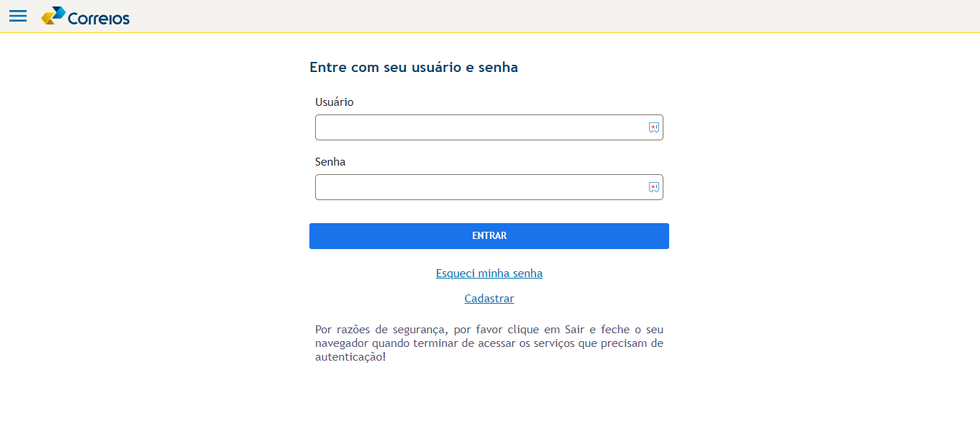
Task: Open the hamburger navigation menu
Action: (18, 16)
